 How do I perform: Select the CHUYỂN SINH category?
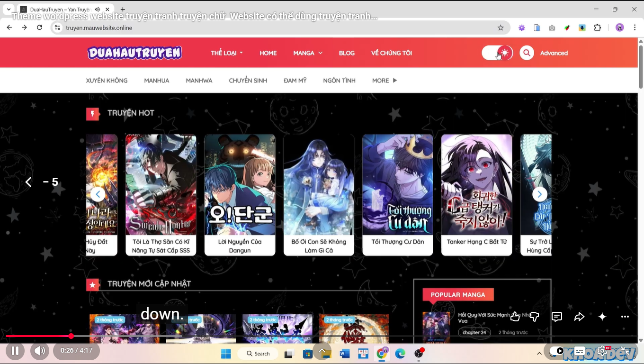(x=248, y=81)
